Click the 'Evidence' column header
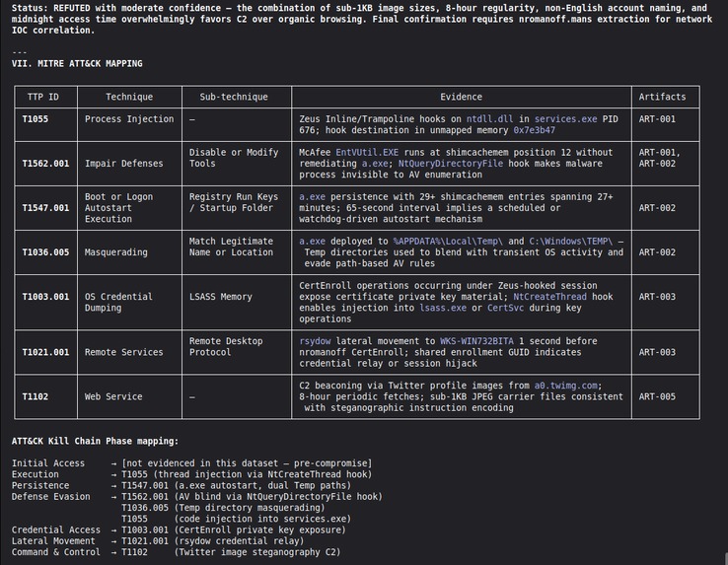The image size is (728, 565). 461,97
